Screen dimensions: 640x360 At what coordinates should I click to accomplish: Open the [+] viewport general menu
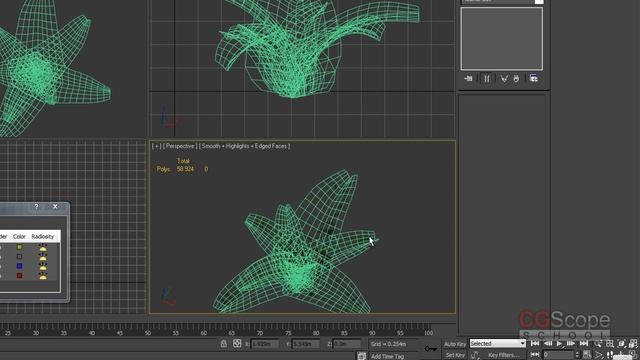[156, 146]
